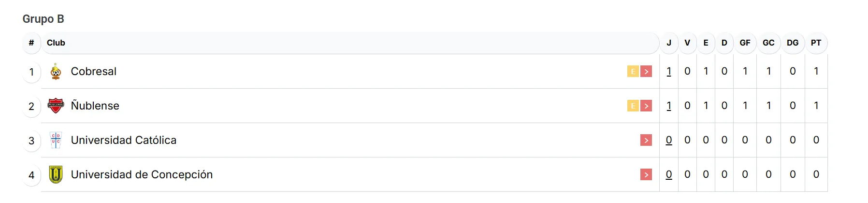Click the Universidad Católica crest icon

click(56, 140)
